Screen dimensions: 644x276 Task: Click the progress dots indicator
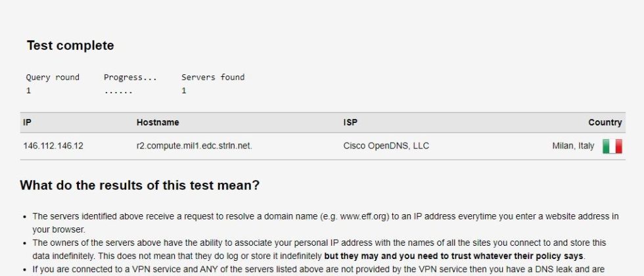pos(118,91)
